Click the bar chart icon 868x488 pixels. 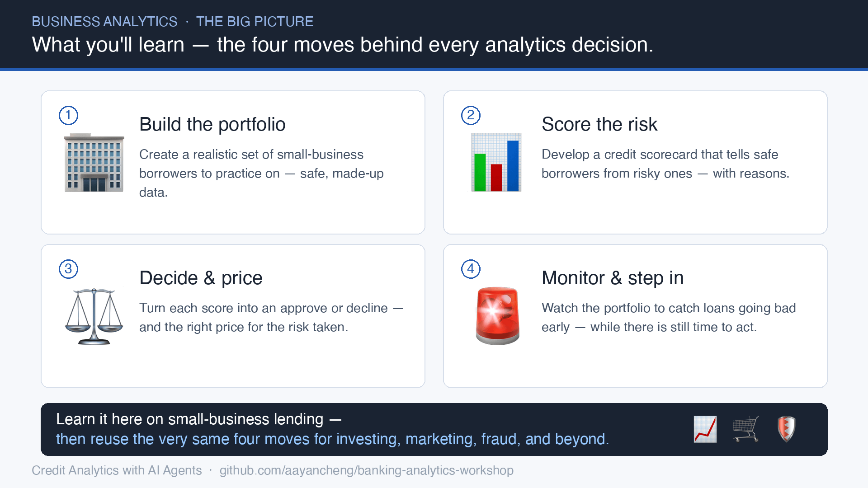click(x=496, y=162)
